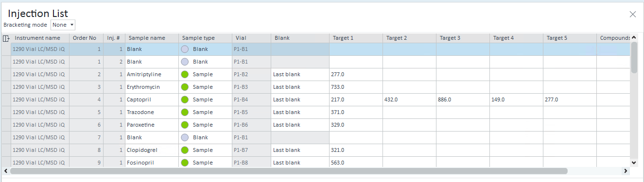Close the Injection List panel
This screenshot has height=182, width=644.
[x=633, y=14]
